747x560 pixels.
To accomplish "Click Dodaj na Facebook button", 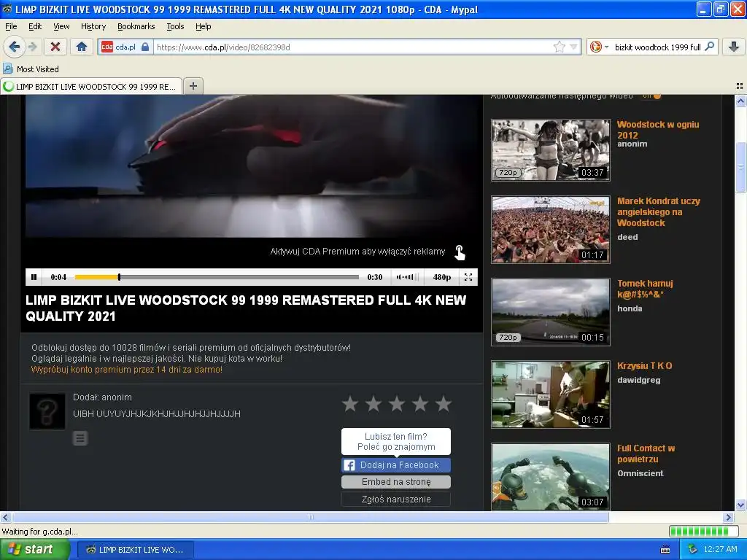I will pos(396,465).
